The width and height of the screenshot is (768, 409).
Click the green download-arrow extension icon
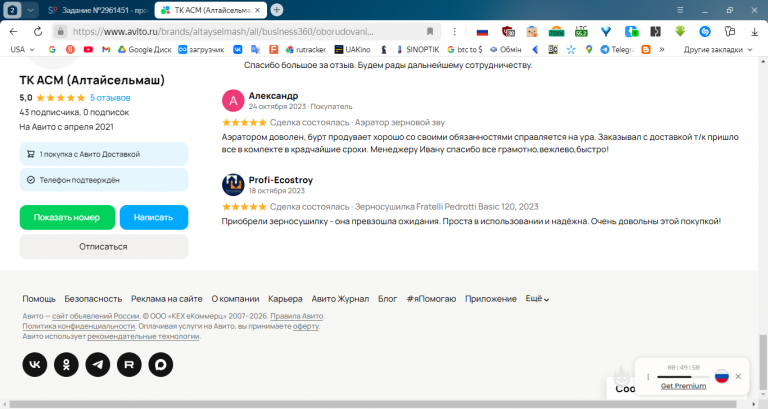coord(680,31)
